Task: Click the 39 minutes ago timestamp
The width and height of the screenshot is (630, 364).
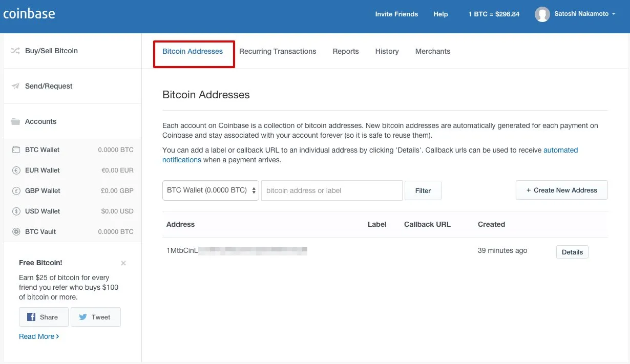Action: click(502, 250)
